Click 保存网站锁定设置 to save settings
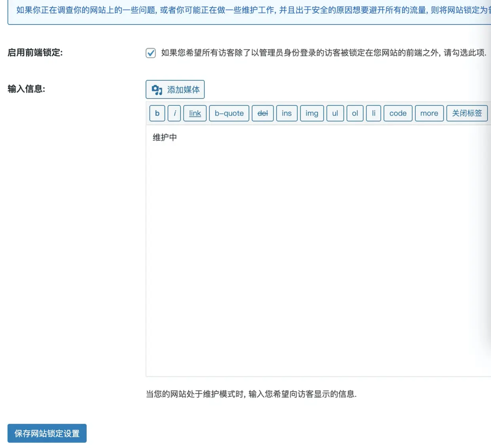Screen dimensions: 491x448 point(47,433)
